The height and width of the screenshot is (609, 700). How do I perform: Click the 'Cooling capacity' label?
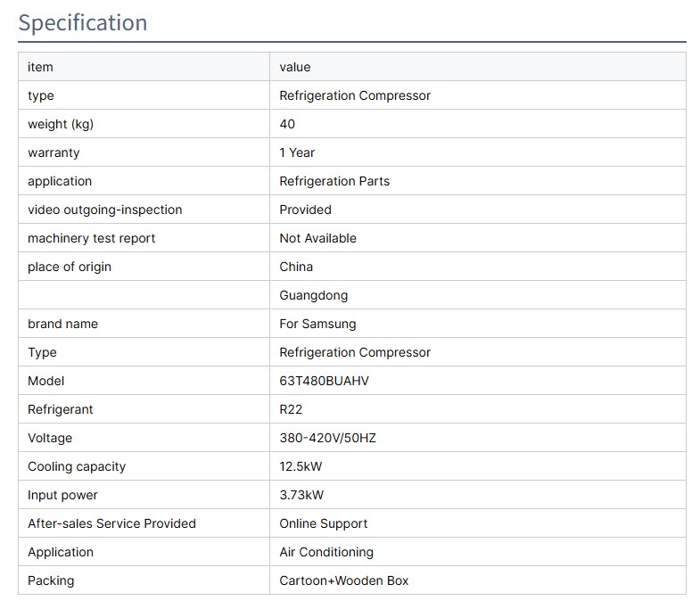pyautogui.click(x=77, y=466)
